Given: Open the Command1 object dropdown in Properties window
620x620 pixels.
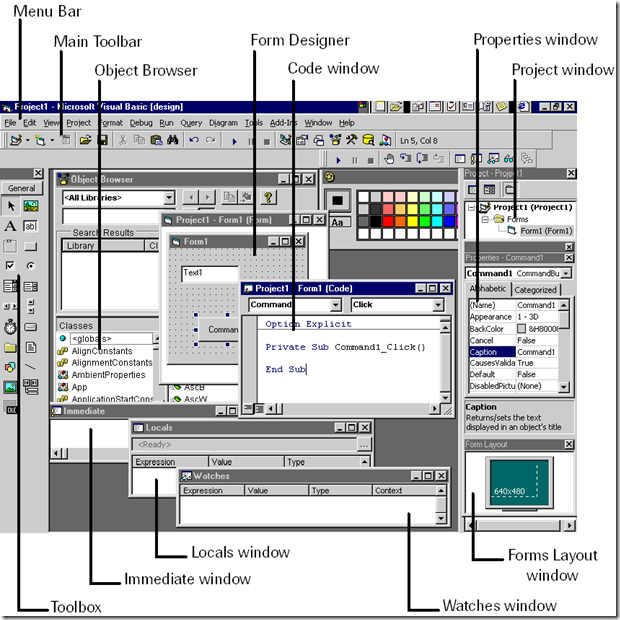Looking at the screenshot, I should point(566,273).
